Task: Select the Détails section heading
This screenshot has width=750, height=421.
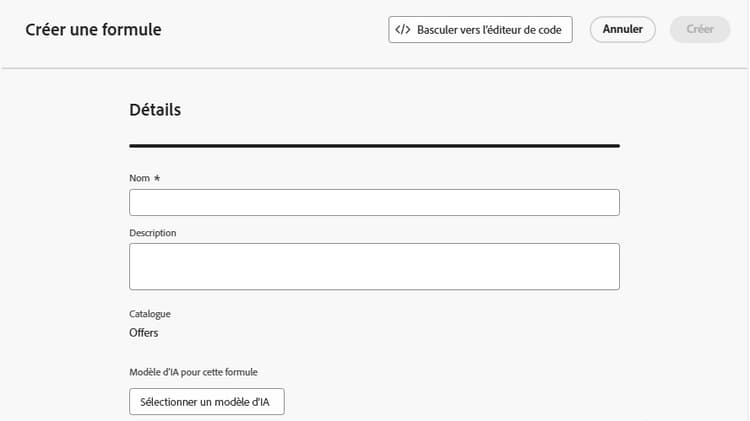Action: pyautogui.click(x=155, y=110)
